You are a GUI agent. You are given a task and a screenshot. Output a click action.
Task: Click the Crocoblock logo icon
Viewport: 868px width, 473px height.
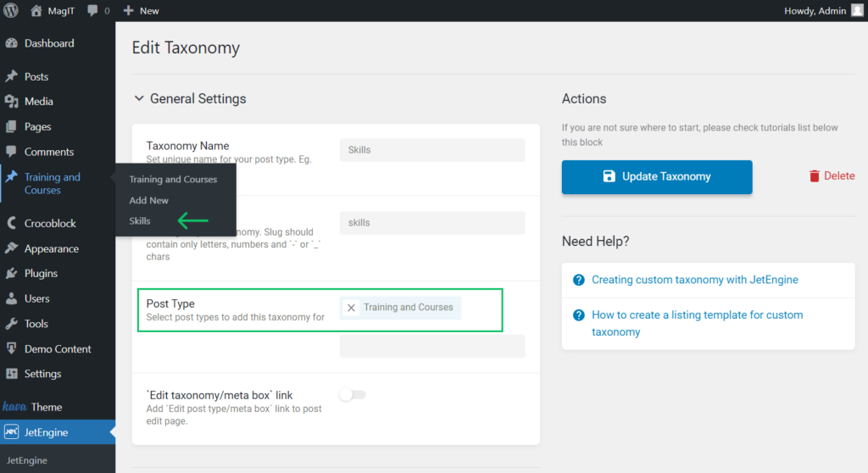(x=11, y=223)
